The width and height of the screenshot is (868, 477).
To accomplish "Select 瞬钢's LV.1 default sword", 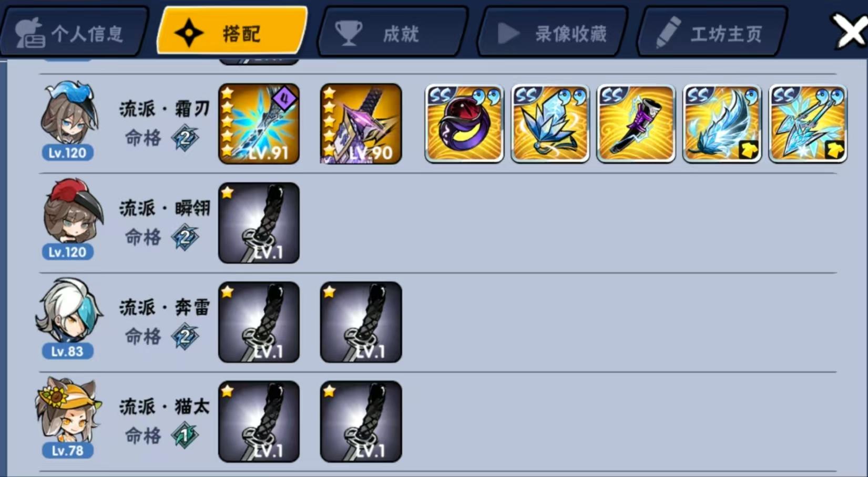I will pyautogui.click(x=259, y=223).
